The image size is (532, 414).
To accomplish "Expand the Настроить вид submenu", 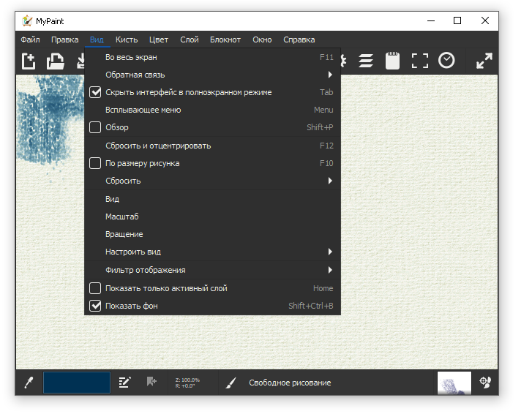I will (x=212, y=252).
